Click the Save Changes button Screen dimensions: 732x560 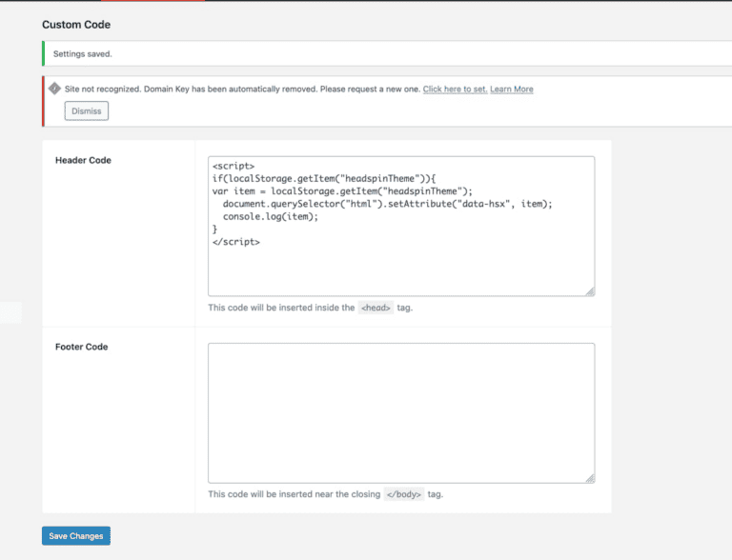point(76,536)
